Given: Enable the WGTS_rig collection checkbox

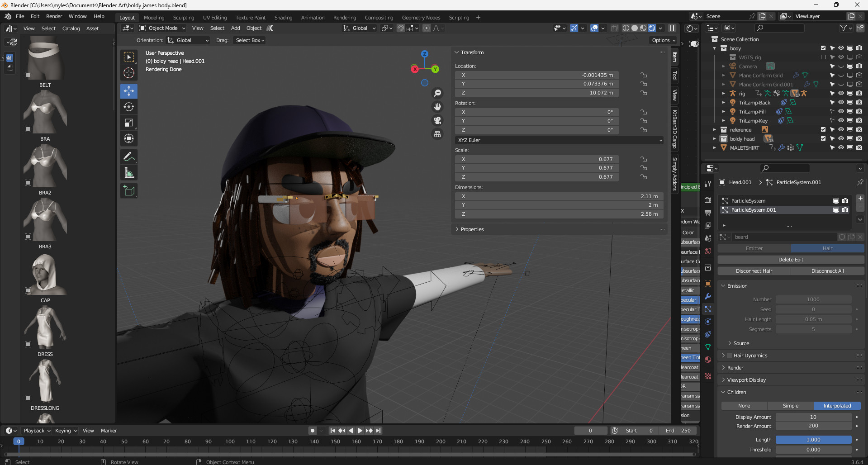Looking at the screenshot, I should click(823, 57).
